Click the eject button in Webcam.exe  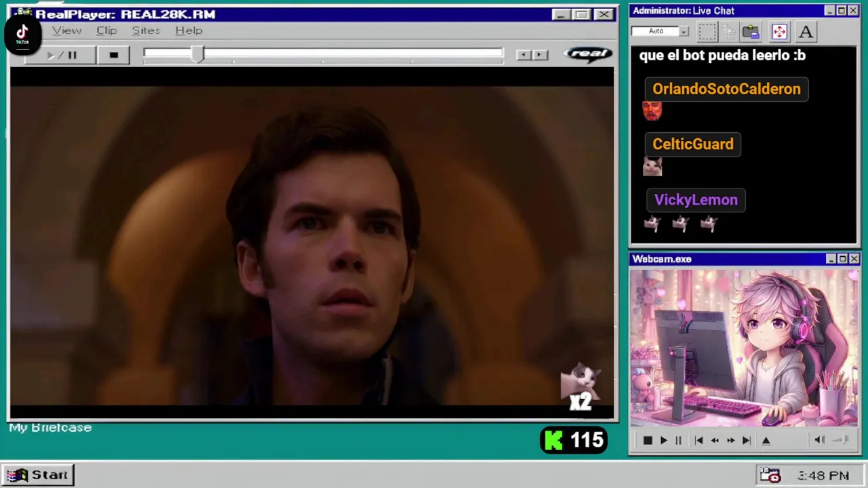[x=766, y=441]
